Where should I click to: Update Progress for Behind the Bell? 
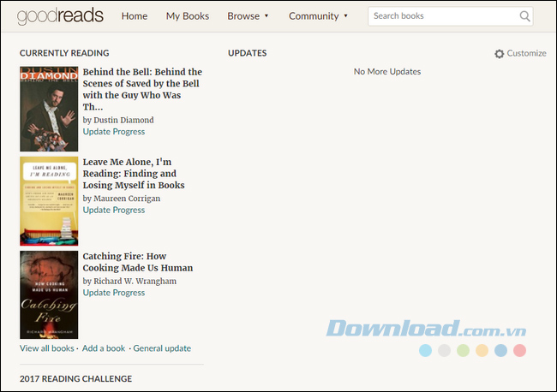click(114, 132)
